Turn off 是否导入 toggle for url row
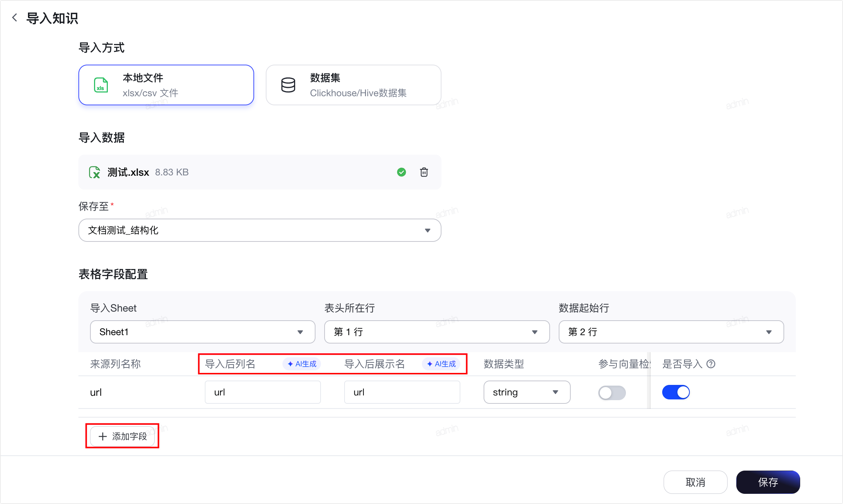The width and height of the screenshot is (843, 504). coord(676,392)
